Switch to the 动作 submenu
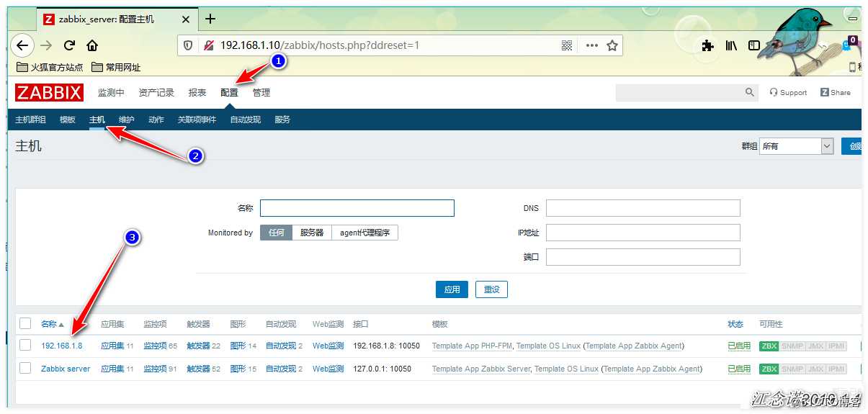Image resolution: width=868 pixels, height=414 pixels. pos(156,120)
